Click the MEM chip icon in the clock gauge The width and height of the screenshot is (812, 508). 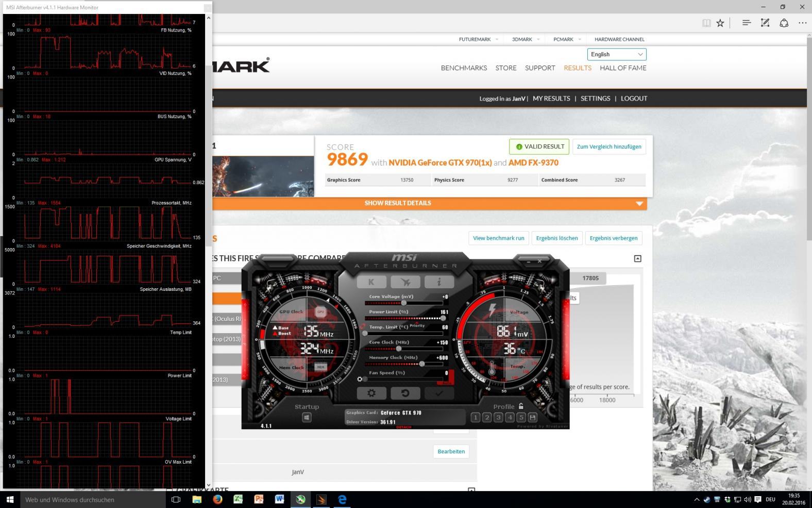pos(320,367)
